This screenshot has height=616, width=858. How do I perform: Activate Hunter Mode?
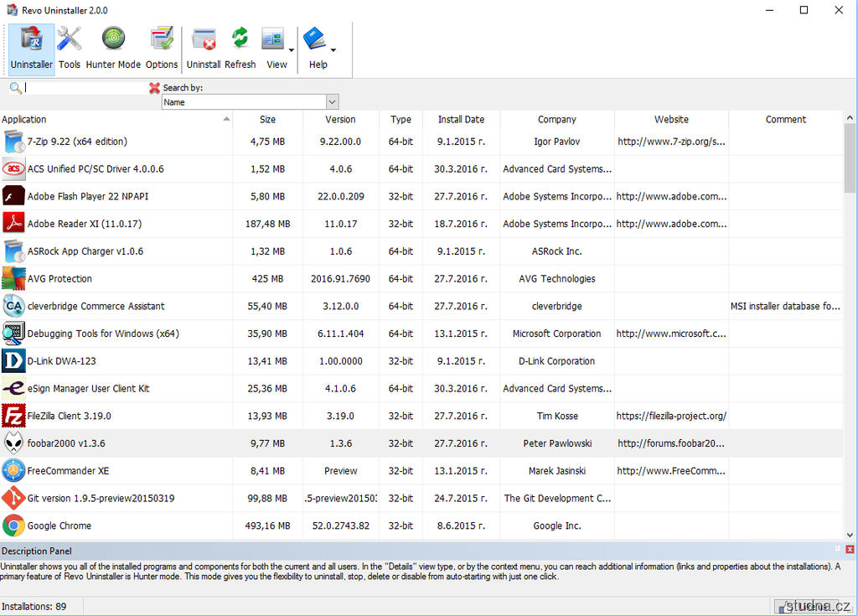pos(113,49)
